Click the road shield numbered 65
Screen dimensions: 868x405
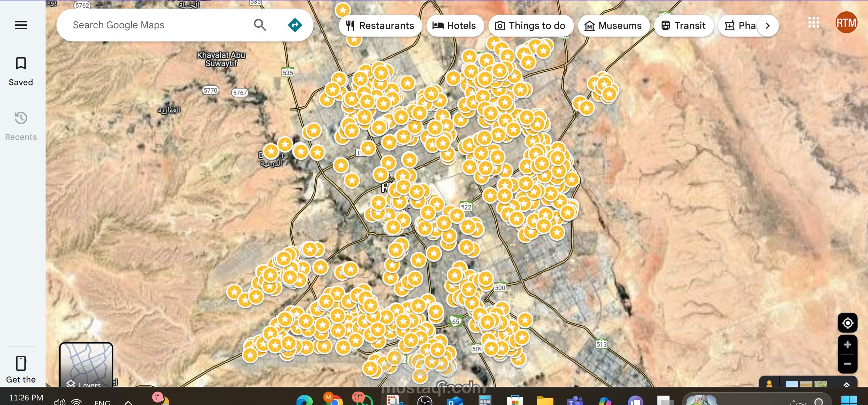point(455,321)
